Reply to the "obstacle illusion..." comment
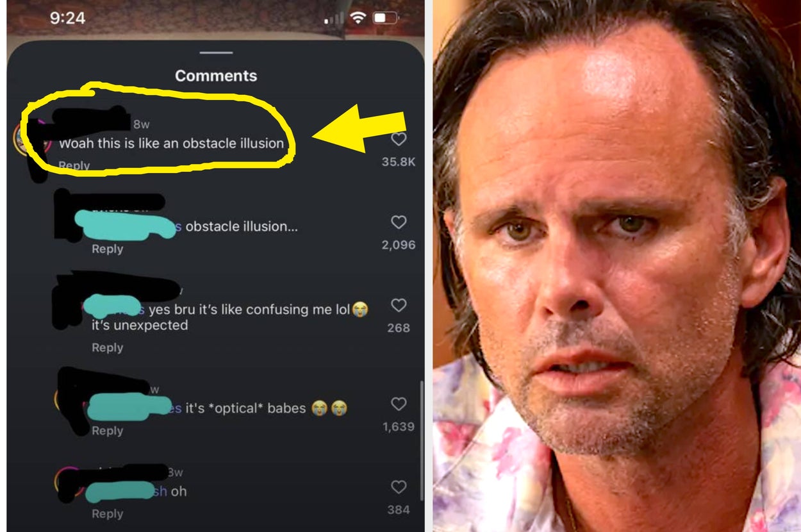 (107, 249)
